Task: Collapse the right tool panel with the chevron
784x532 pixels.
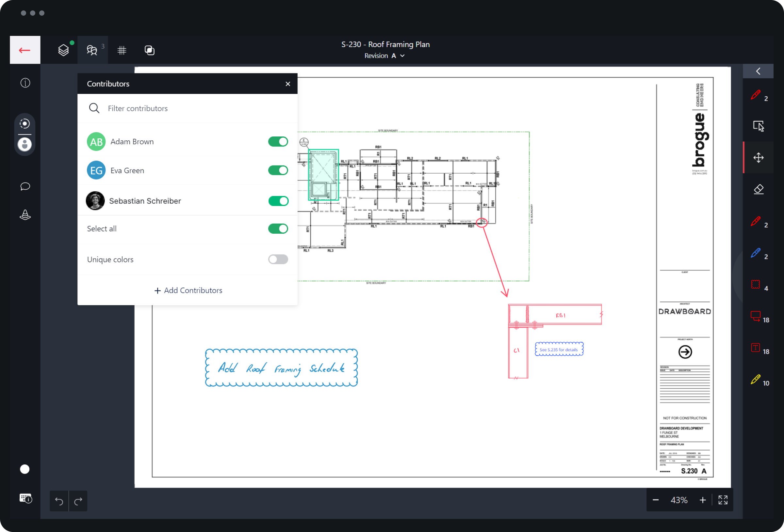Action: click(759, 71)
